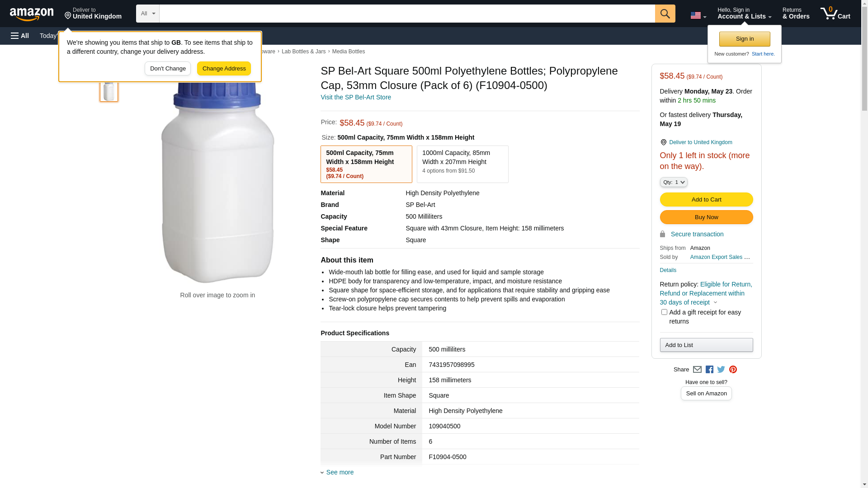The width and height of the screenshot is (868, 488).
Task: Open the search category All dropdown
Action: (x=147, y=14)
